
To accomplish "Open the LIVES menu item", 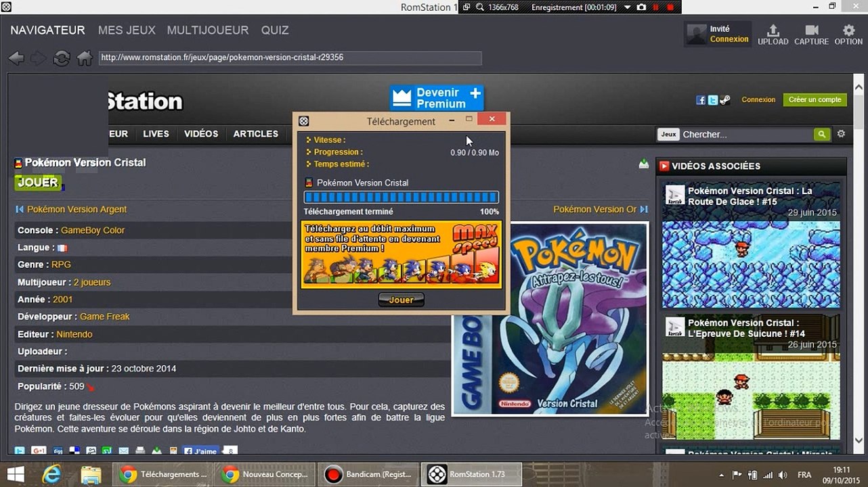I will (156, 134).
